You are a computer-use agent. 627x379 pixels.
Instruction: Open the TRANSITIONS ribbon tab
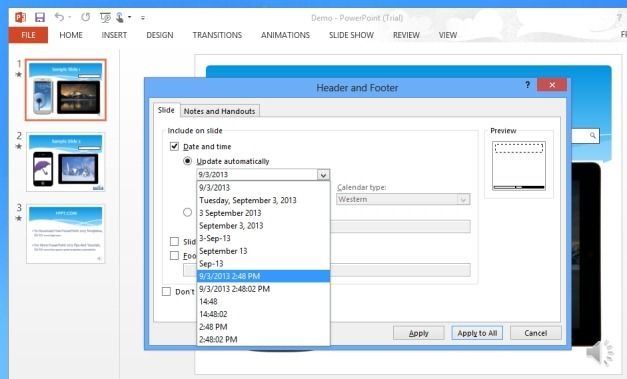click(x=217, y=35)
